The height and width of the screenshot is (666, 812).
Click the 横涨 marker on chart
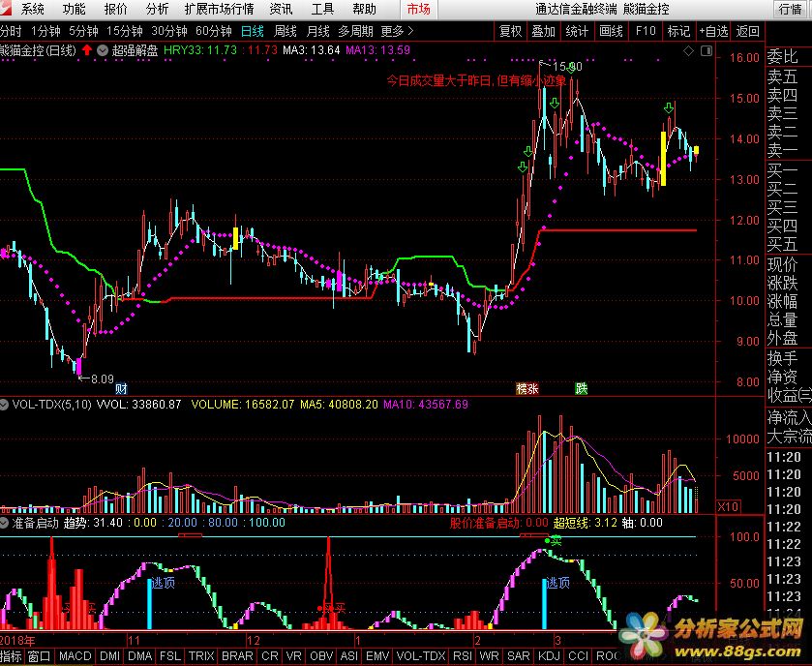pos(527,388)
